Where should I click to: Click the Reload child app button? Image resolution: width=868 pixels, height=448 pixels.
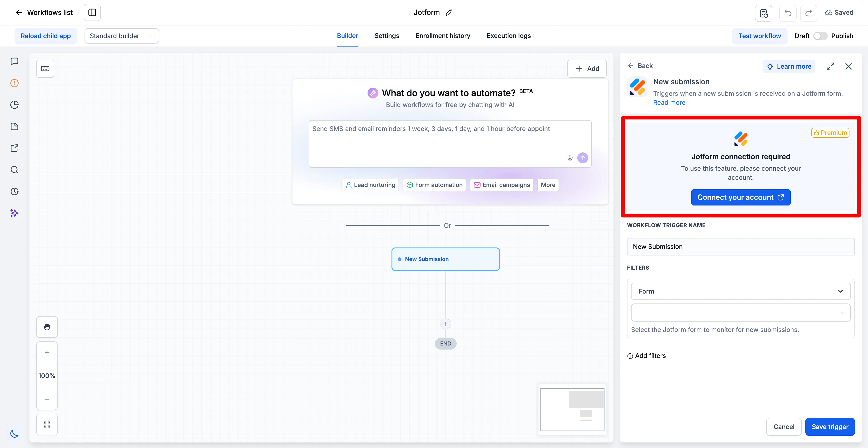pyautogui.click(x=46, y=36)
